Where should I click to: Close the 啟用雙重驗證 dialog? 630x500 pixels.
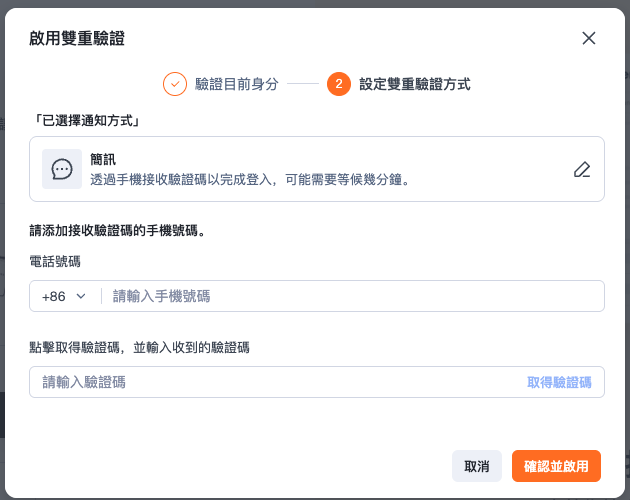click(589, 38)
